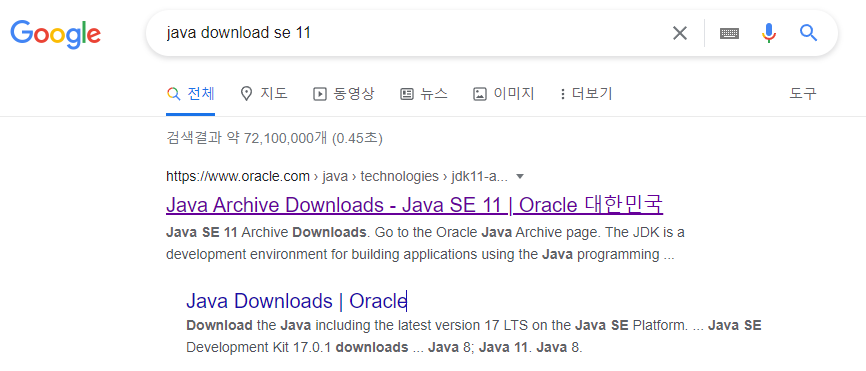Clear the search query with the X icon
Image resolution: width=866 pixels, height=371 pixels.
[680, 33]
